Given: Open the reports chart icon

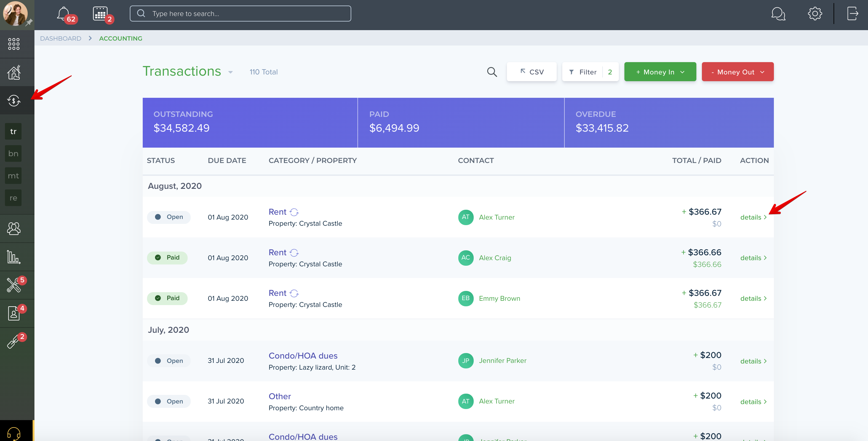Looking at the screenshot, I should click(14, 257).
